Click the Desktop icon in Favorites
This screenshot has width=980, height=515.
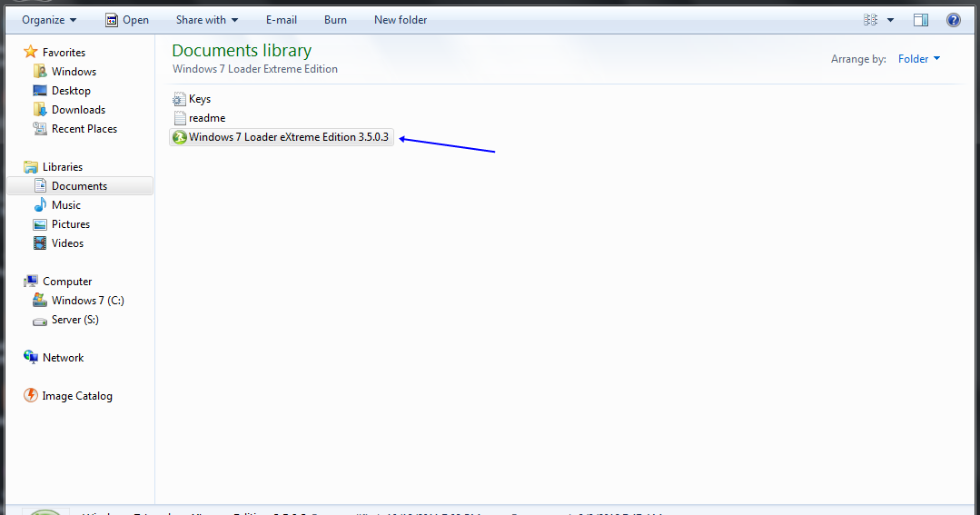pyautogui.click(x=40, y=91)
